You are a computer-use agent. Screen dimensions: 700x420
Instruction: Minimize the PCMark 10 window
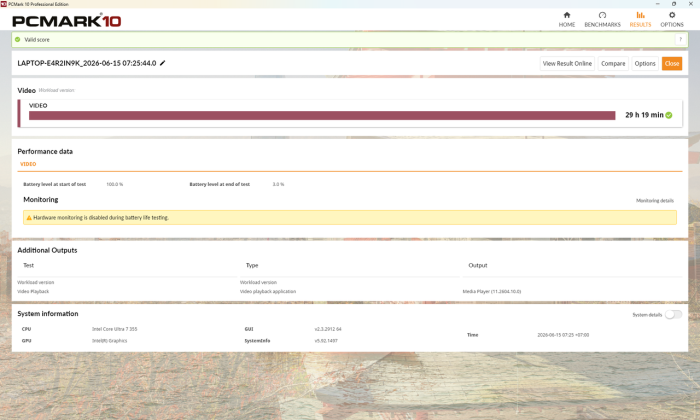point(657,4)
